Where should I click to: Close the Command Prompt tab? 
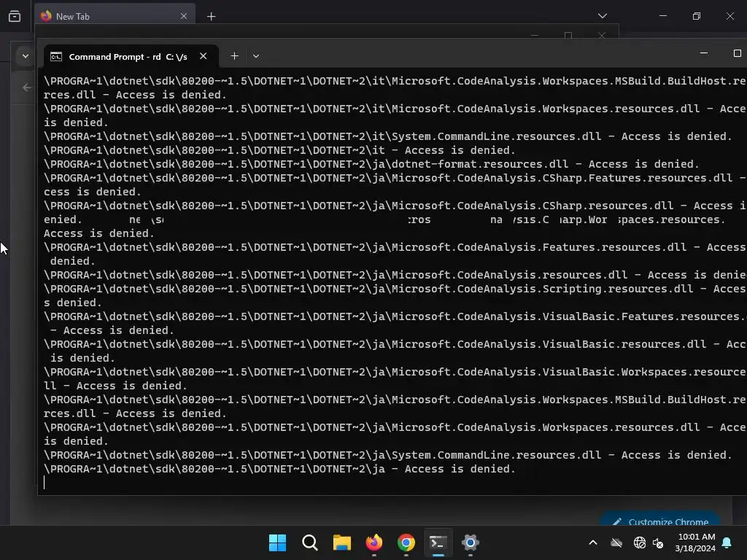point(204,56)
